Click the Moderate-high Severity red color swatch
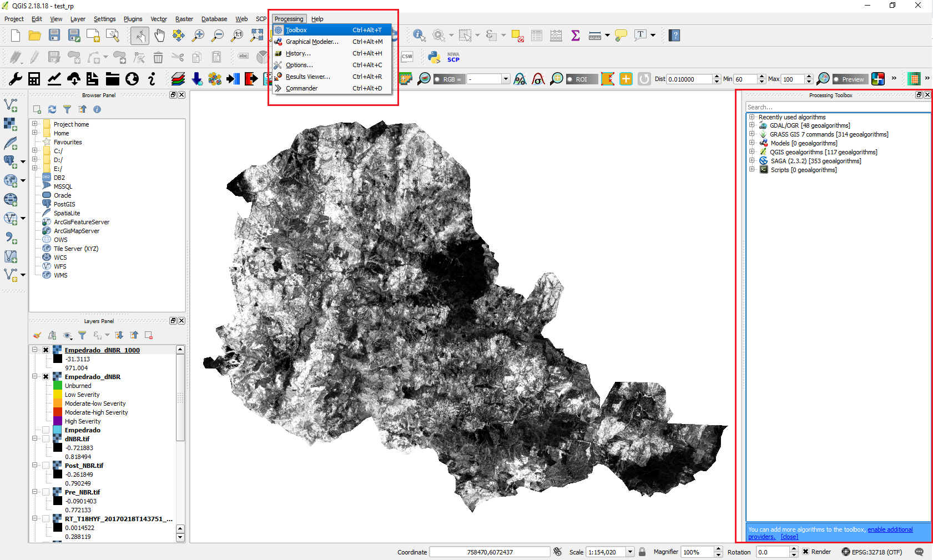Screen dimensions: 933x560 point(58,412)
